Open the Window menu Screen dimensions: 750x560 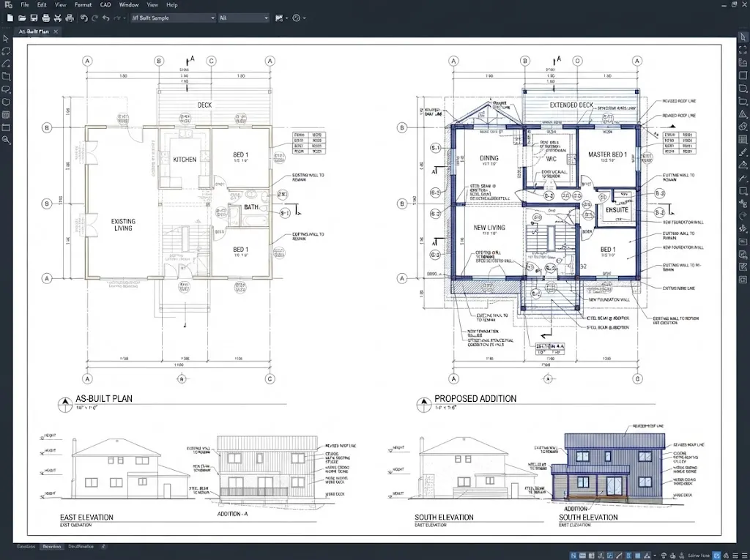(129, 5)
